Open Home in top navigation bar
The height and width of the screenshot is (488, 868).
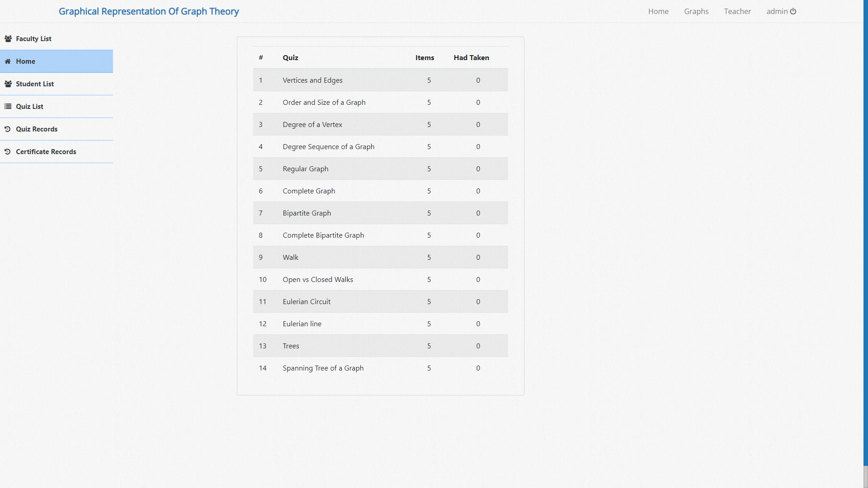tap(658, 11)
